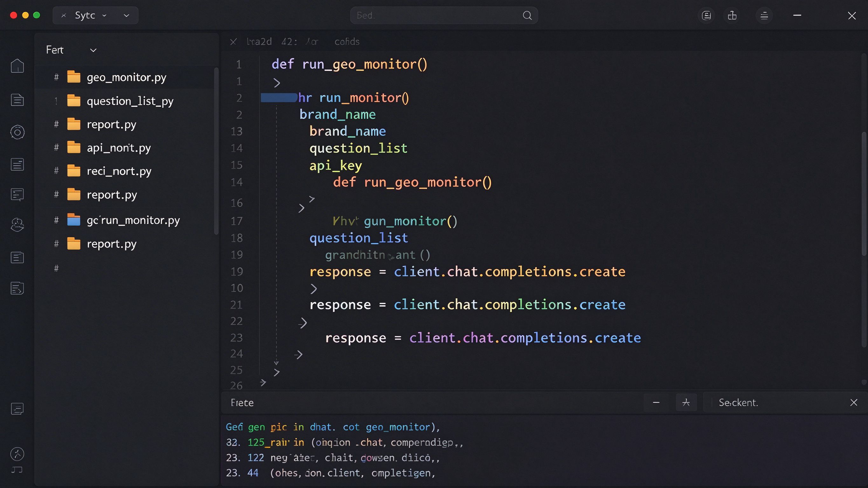This screenshot has height=488, width=868.
Task: Open the hamburger menu icon in title bar
Action: [x=764, y=16]
